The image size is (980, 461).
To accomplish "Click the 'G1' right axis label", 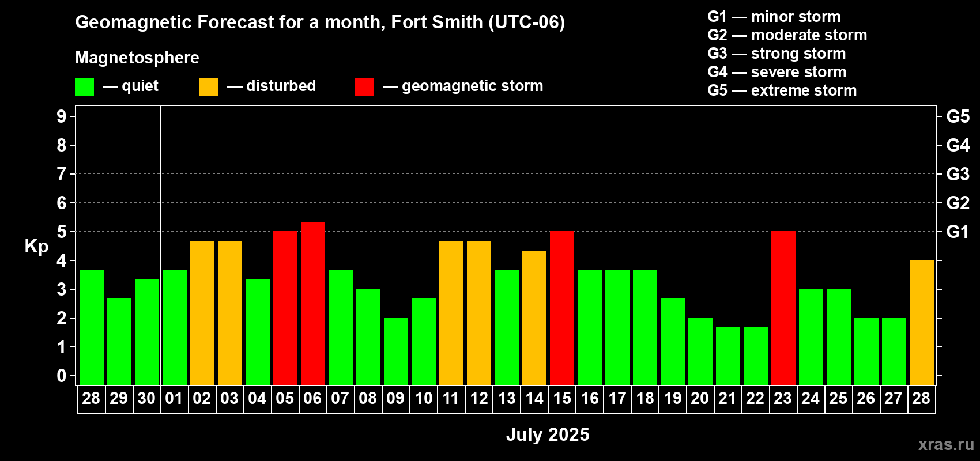I will coord(958,232).
